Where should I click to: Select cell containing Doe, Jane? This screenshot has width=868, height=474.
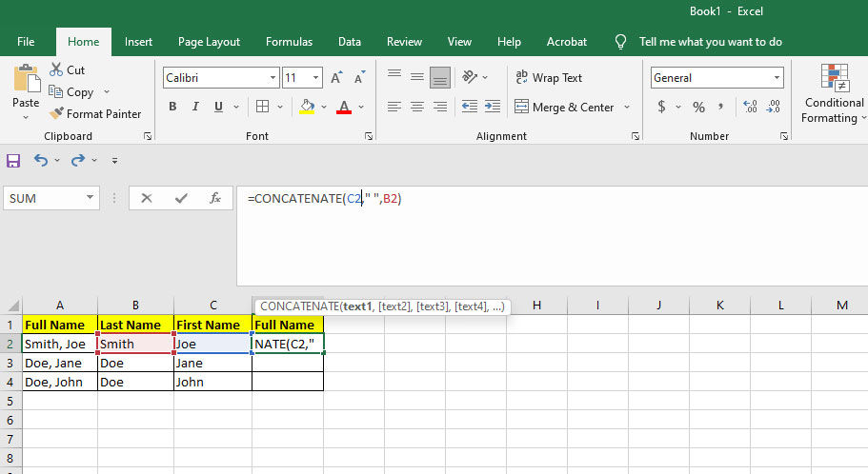coord(60,363)
